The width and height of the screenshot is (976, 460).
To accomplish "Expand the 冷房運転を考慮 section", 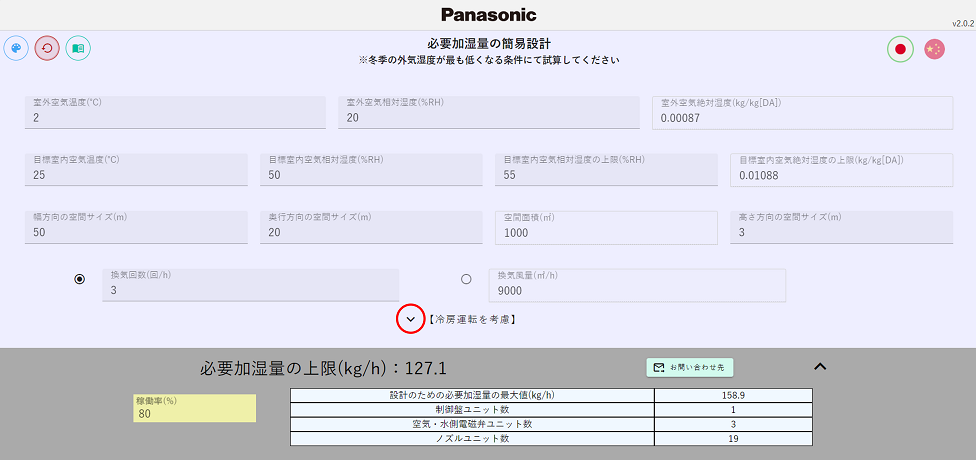I will pos(410,319).
